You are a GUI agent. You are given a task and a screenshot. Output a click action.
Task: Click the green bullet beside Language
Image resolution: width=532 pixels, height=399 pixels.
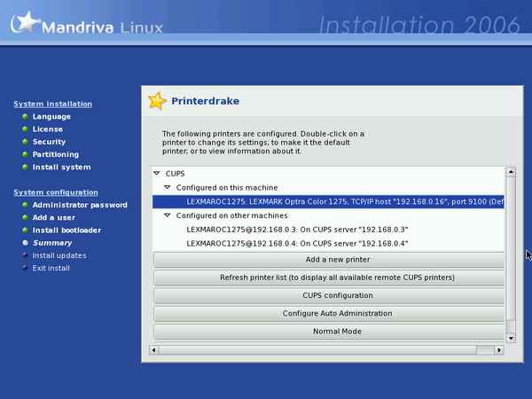pyautogui.click(x=25, y=117)
